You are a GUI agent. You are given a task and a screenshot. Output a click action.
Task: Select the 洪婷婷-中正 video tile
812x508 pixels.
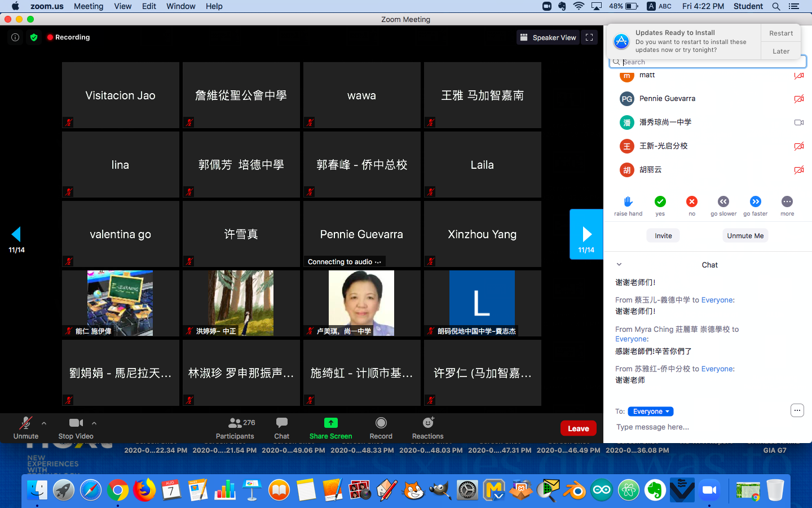(241, 303)
